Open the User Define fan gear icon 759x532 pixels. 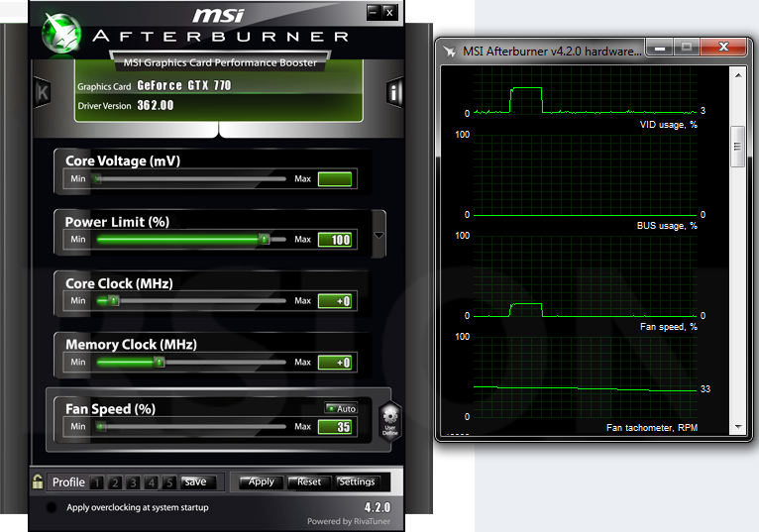tap(390, 420)
